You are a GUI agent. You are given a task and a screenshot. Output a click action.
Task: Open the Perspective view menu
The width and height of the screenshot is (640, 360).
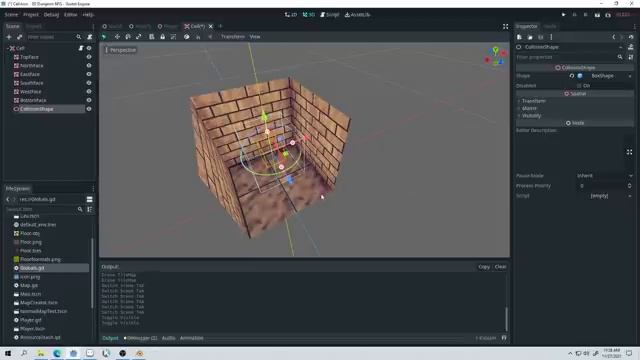(x=120, y=50)
